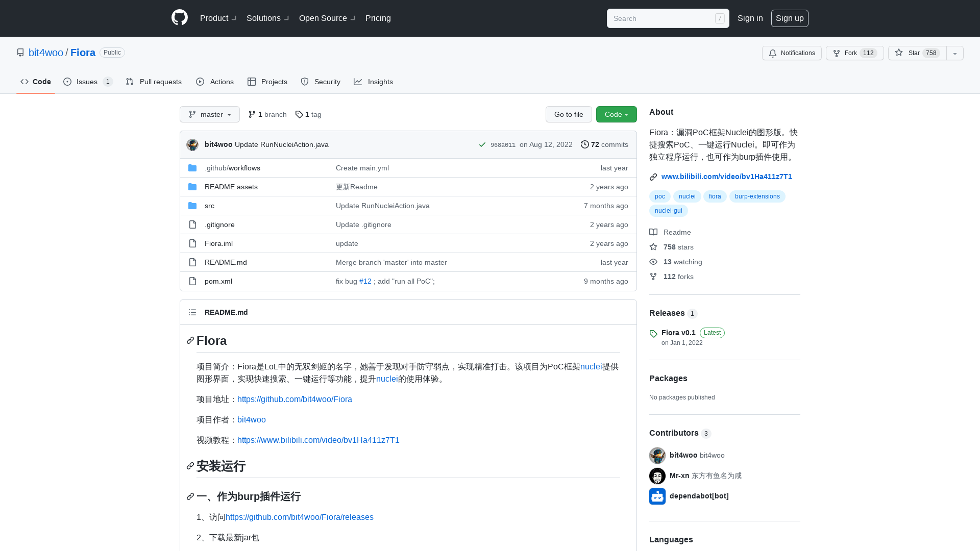Click the history clock icon by 72 commits

tap(585, 144)
